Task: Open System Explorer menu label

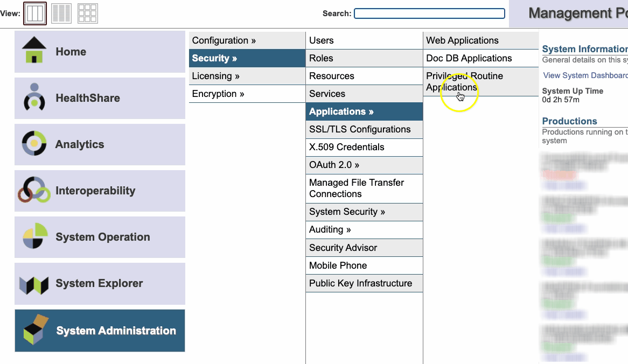Action: pos(99,284)
